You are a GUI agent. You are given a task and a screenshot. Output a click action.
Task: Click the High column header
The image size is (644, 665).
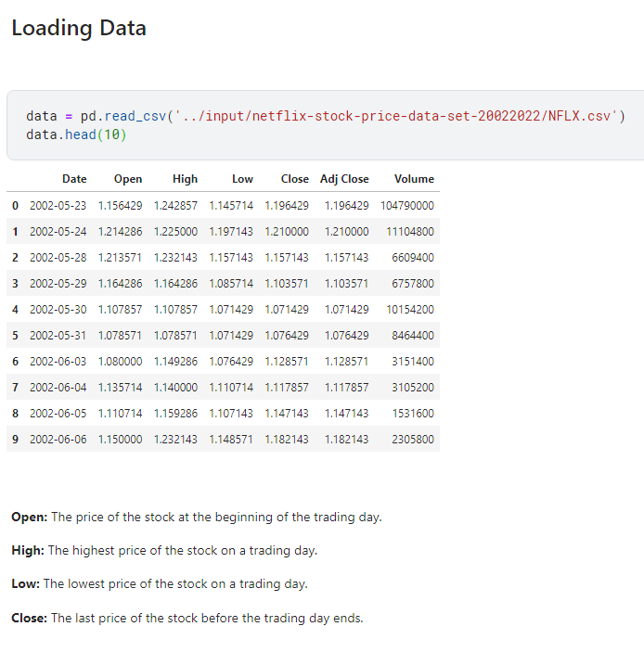pos(185,179)
